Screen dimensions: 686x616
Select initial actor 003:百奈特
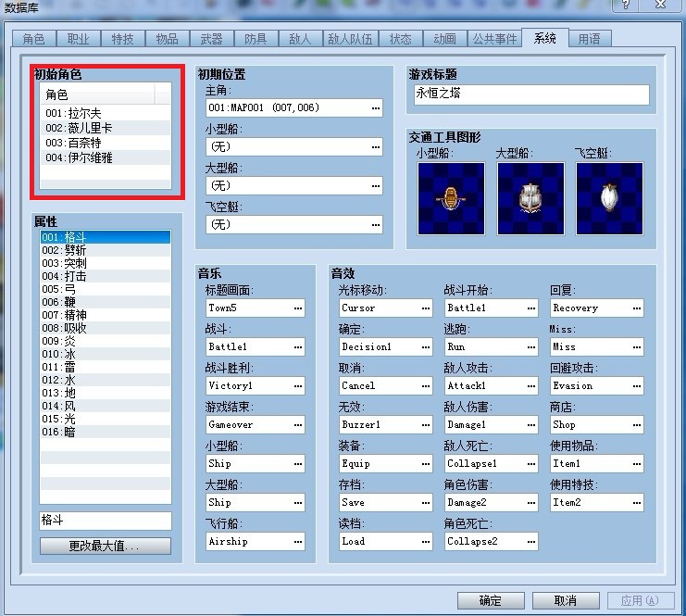click(106, 143)
